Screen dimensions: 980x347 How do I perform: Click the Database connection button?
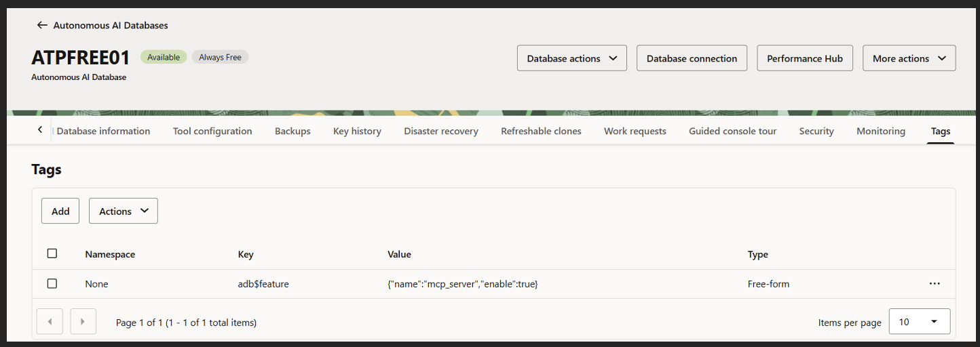point(691,58)
